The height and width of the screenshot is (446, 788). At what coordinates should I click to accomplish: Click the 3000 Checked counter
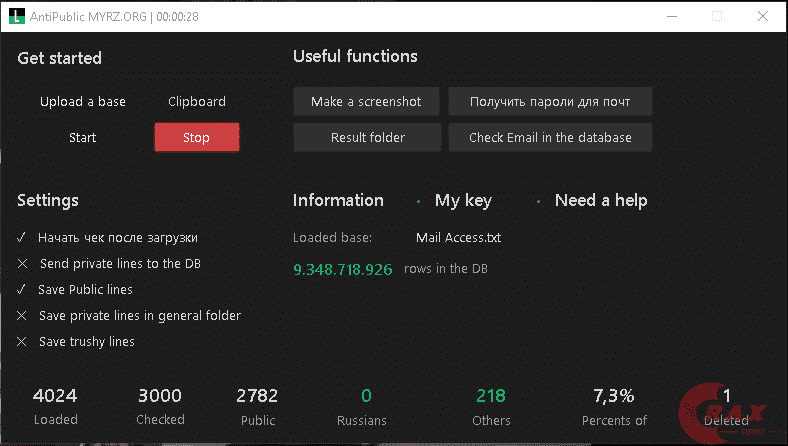tap(160, 396)
